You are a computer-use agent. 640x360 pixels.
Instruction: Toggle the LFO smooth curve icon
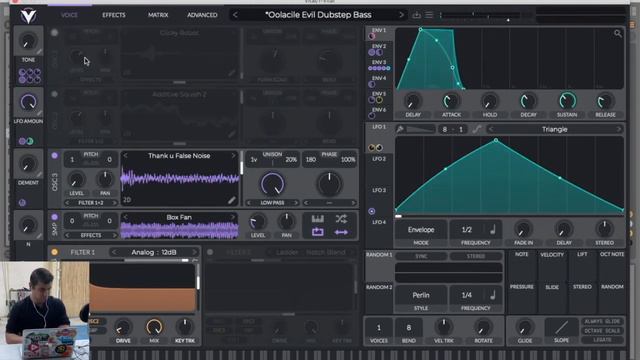[x=476, y=129]
